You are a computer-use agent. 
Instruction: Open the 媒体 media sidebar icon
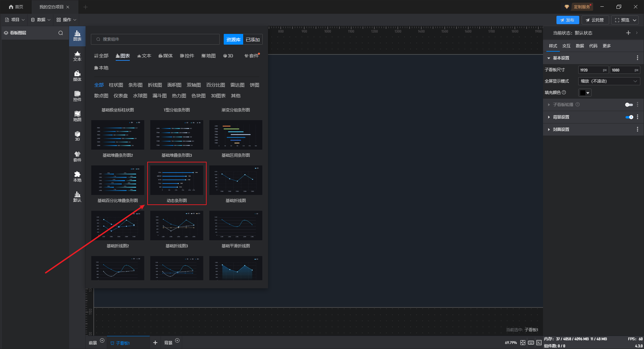pyautogui.click(x=77, y=76)
